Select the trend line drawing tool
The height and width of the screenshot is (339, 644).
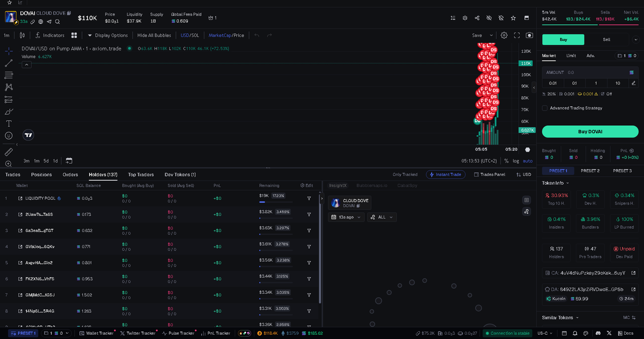[x=9, y=63]
